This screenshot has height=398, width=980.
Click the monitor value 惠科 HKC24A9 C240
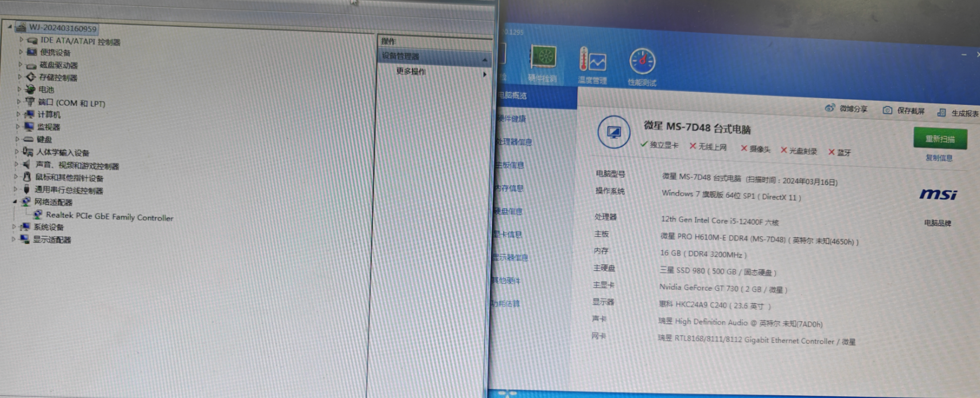[714, 305]
